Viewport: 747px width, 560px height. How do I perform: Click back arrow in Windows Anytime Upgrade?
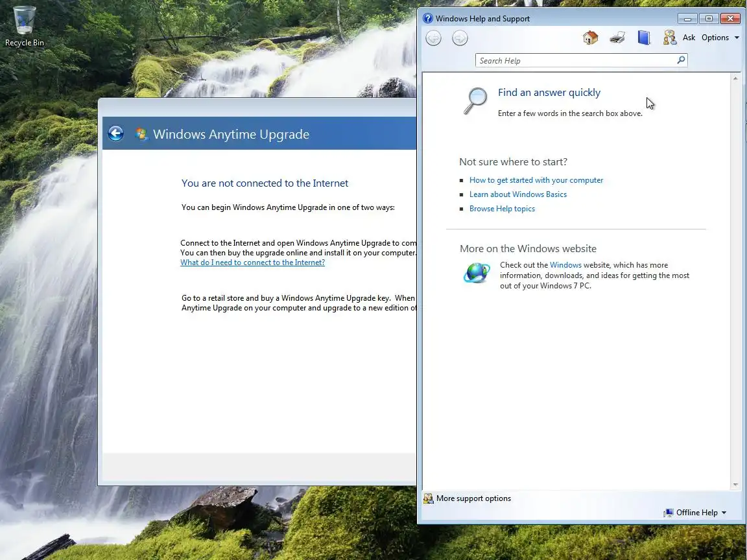(116, 134)
